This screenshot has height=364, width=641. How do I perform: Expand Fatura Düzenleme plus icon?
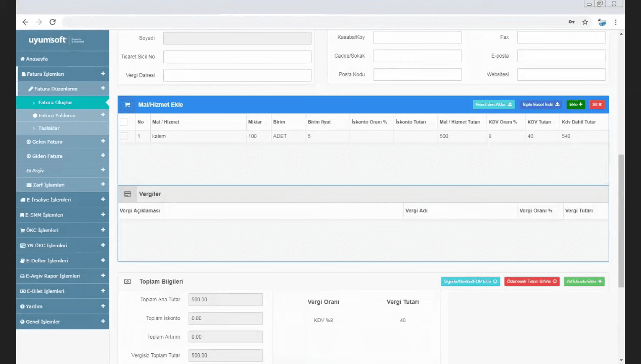point(103,88)
